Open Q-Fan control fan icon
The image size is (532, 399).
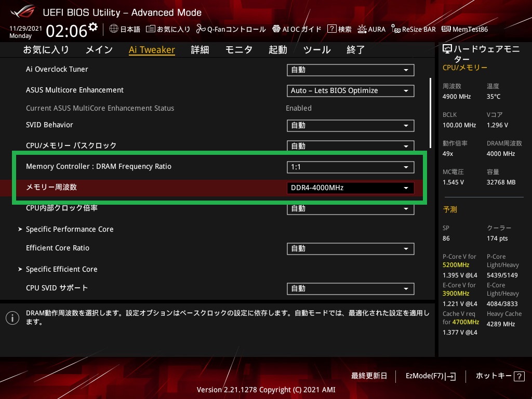(201, 29)
